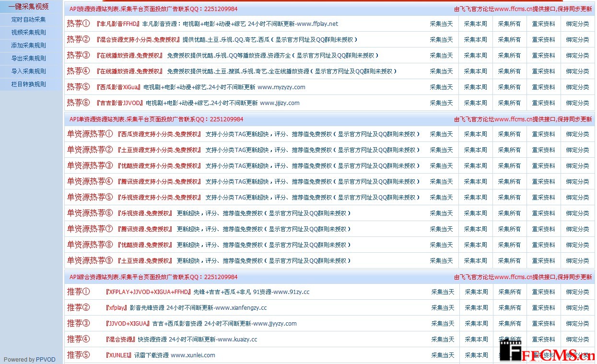Click 重采资料 for 单资源热荐⑥ 乐视资源

[543, 213]
